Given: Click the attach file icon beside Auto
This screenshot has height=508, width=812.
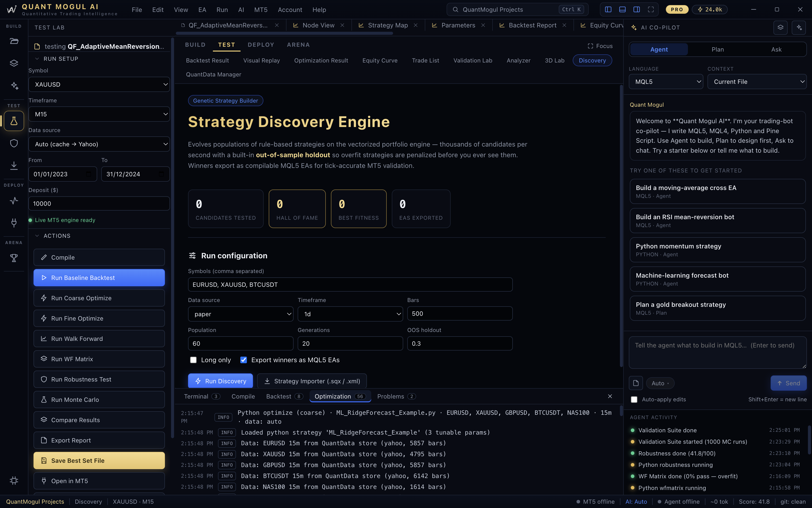Looking at the screenshot, I should 636,383.
